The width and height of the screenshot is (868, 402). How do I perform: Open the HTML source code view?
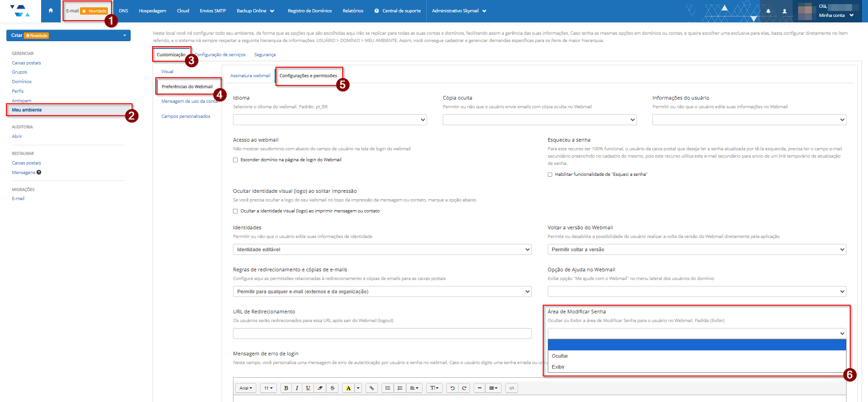click(x=512, y=388)
